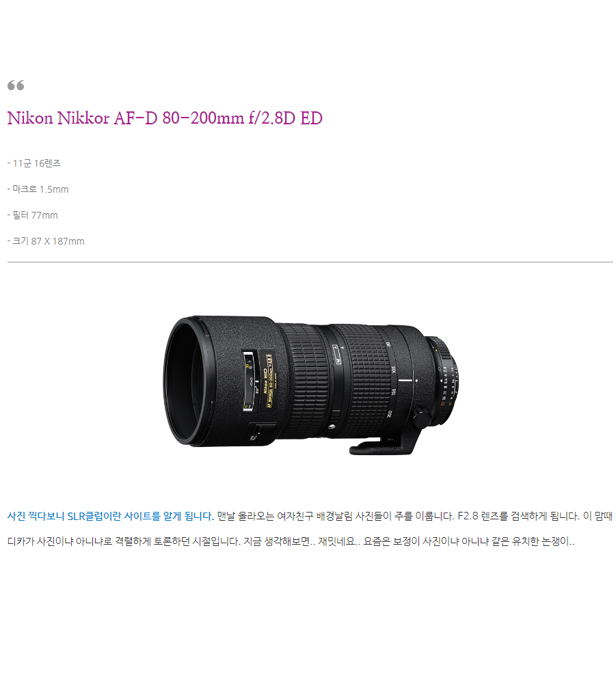The image size is (616, 682).
Task: Click the '크기 87 X 187mm' spec line
Action: 46,241
